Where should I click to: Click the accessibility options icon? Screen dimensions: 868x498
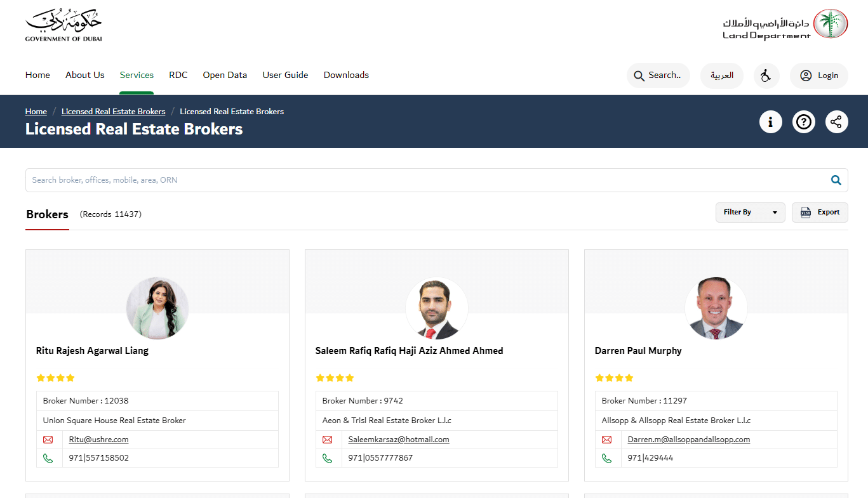[x=766, y=75]
